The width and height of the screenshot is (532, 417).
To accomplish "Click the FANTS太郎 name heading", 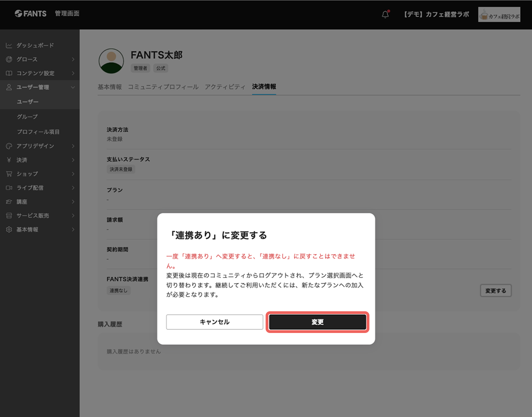I will tap(157, 55).
